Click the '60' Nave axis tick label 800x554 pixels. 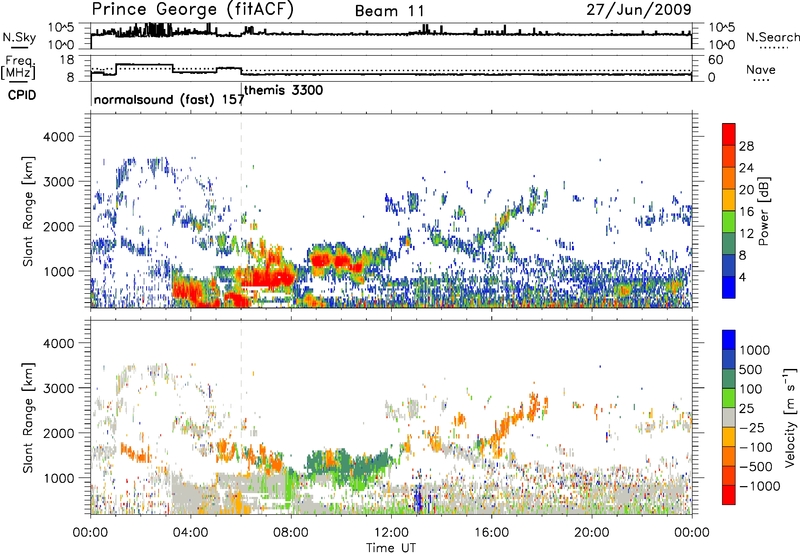716,60
